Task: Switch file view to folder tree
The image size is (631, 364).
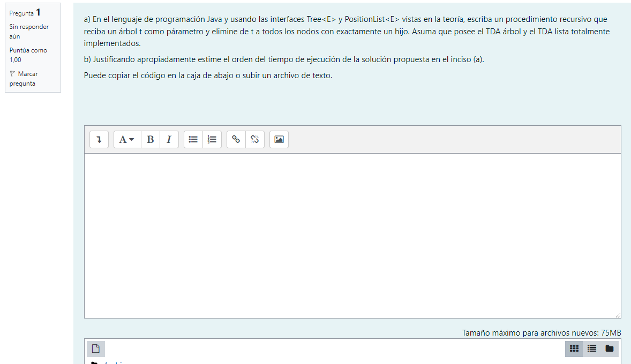Action: click(610, 349)
